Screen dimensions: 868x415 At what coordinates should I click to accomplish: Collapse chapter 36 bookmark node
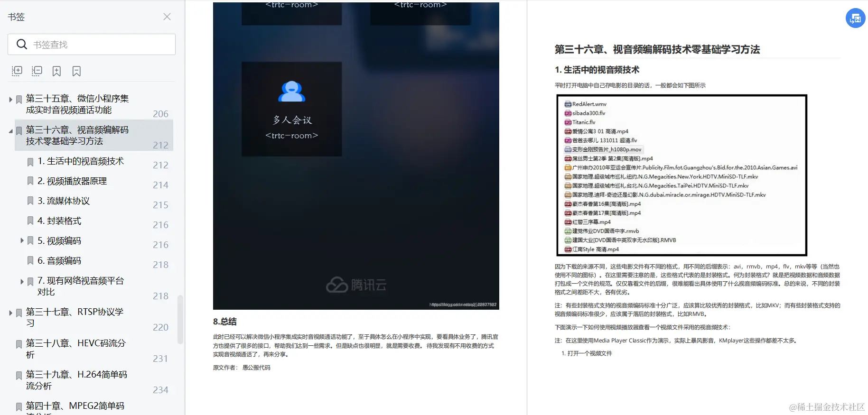pos(10,131)
